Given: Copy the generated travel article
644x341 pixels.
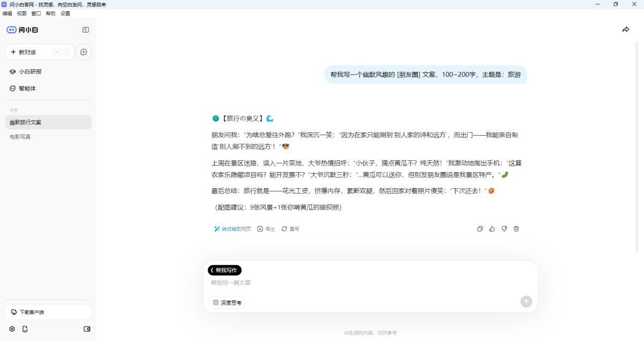Looking at the screenshot, I should point(480,228).
